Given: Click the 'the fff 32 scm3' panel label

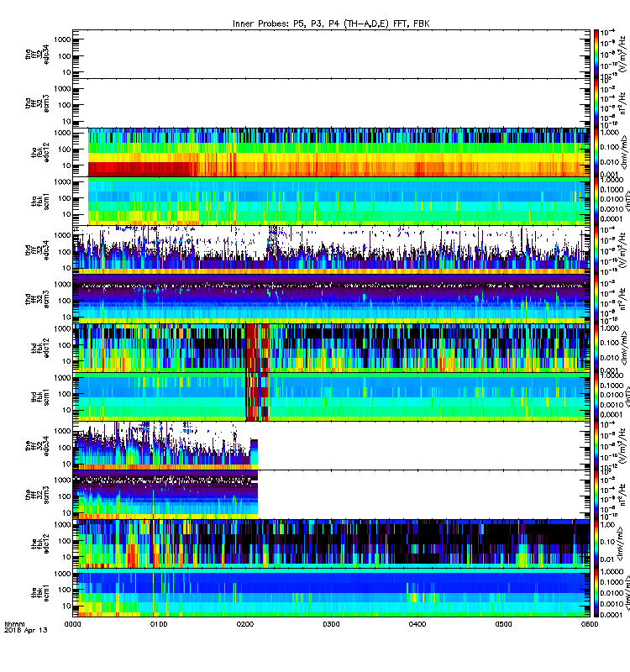Looking at the screenshot, I should click(37, 495).
